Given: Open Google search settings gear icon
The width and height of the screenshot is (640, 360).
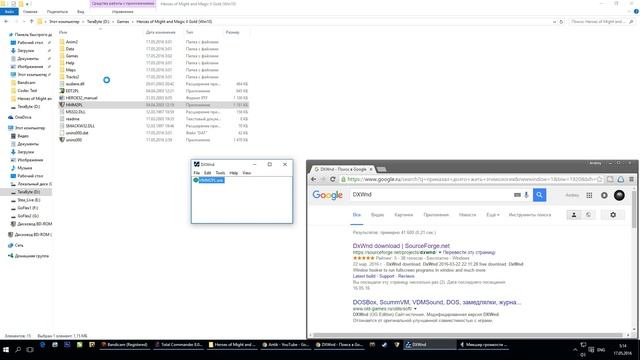Looking at the screenshot, I should click(x=613, y=215).
